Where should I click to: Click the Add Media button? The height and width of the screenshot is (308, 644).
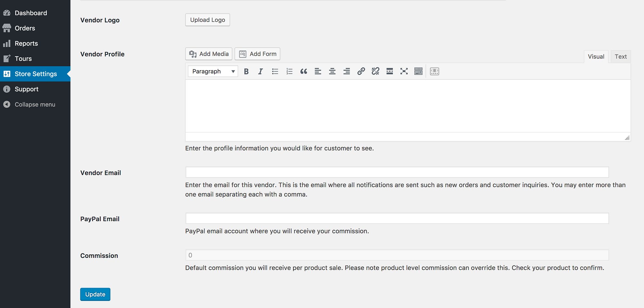(209, 54)
